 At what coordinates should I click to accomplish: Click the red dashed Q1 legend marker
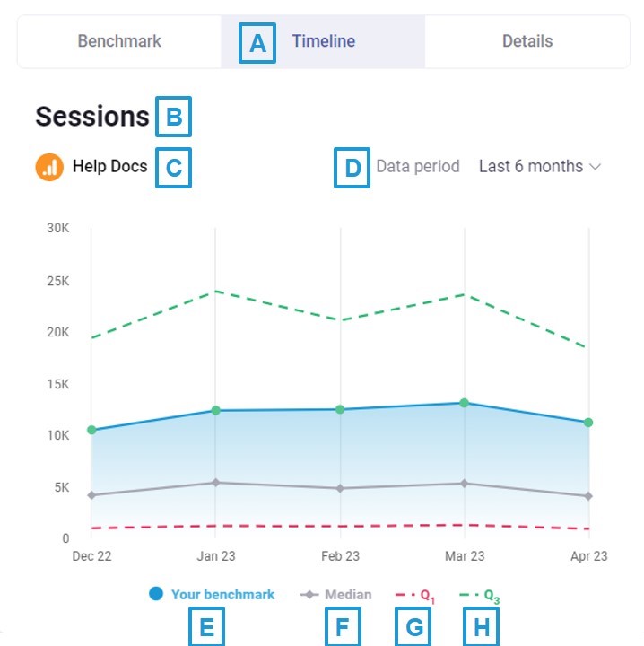(405, 595)
